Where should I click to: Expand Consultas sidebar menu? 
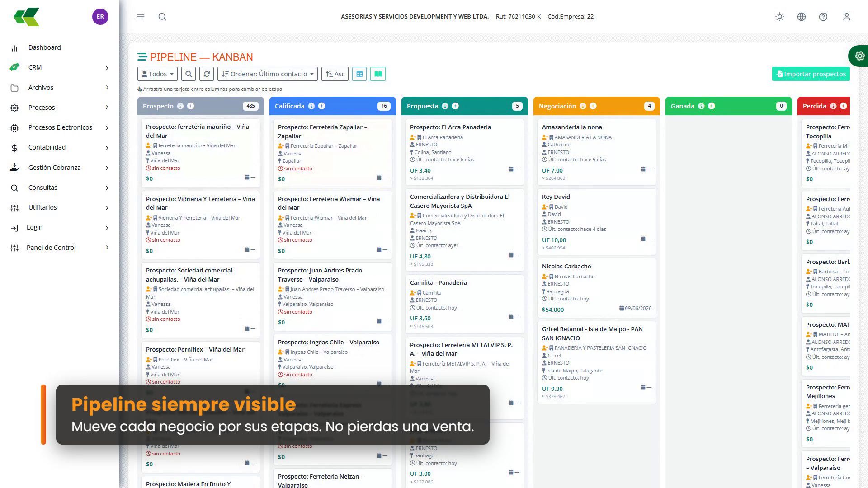click(60, 188)
